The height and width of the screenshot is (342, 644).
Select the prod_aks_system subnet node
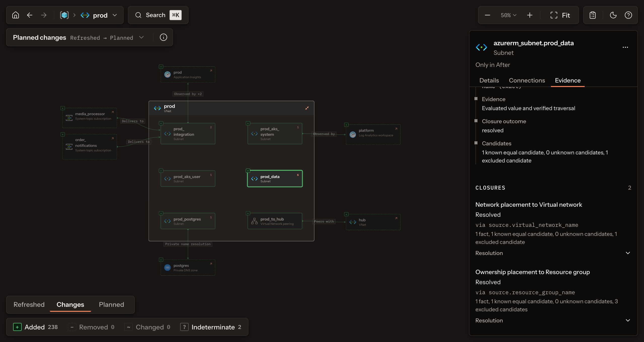tap(275, 134)
